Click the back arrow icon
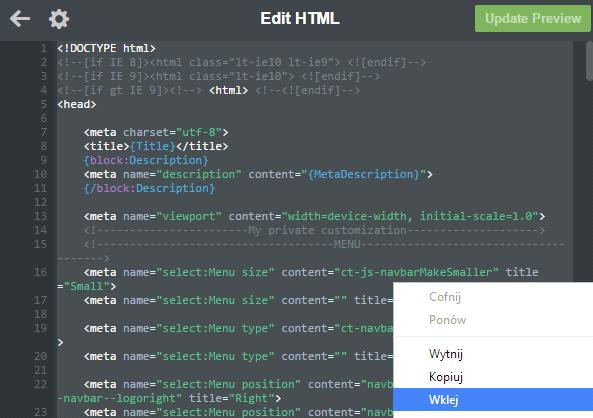 20,19
